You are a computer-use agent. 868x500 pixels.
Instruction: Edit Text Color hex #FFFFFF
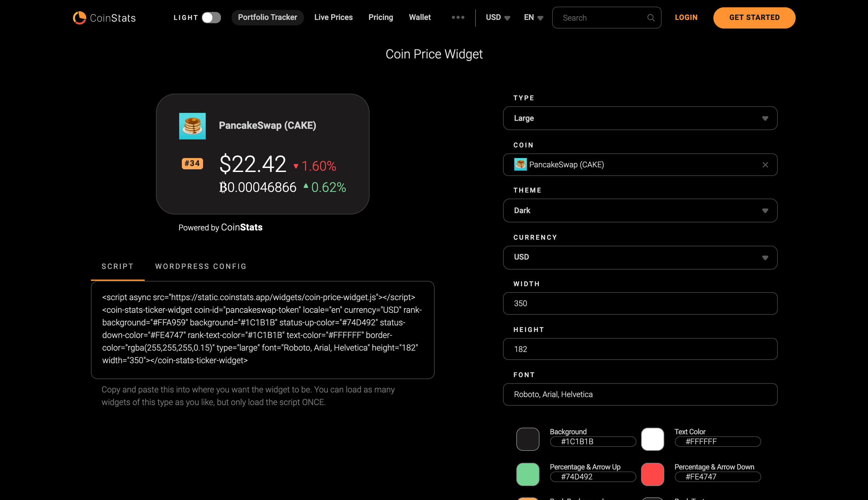coord(717,442)
